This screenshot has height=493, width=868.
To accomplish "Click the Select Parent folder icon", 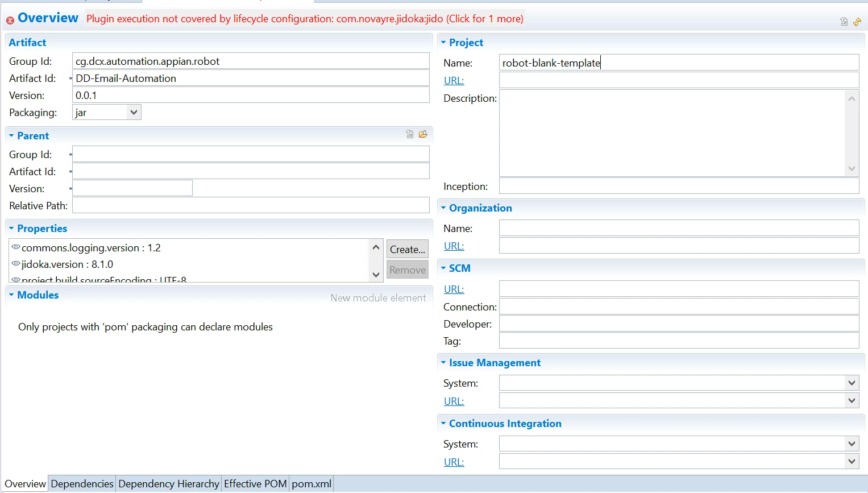I will click(423, 134).
